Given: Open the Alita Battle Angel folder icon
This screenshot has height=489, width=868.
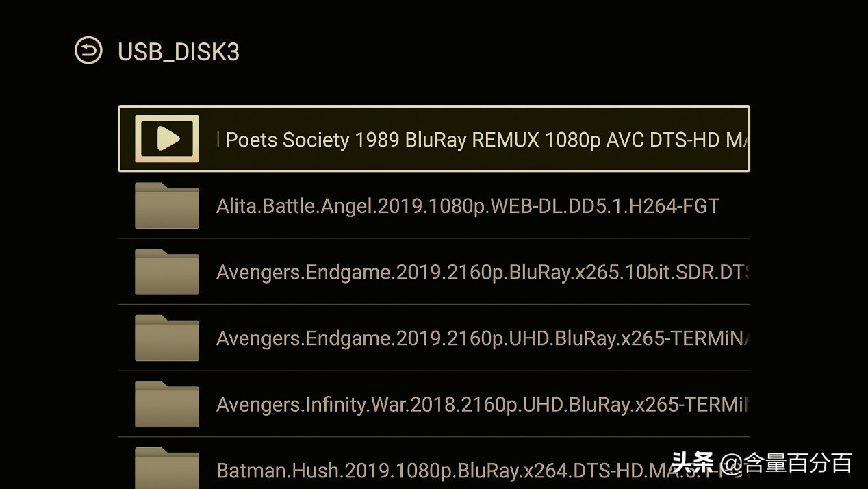Looking at the screenshot, I should pyautogui.click(x=167, y=205).
